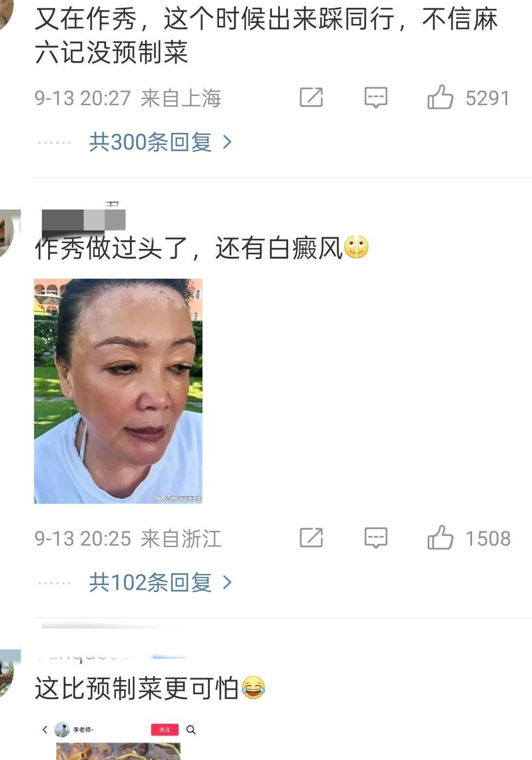
Task: Open the comment text 这比预制菜更可怕
Action: coord(137,689)
